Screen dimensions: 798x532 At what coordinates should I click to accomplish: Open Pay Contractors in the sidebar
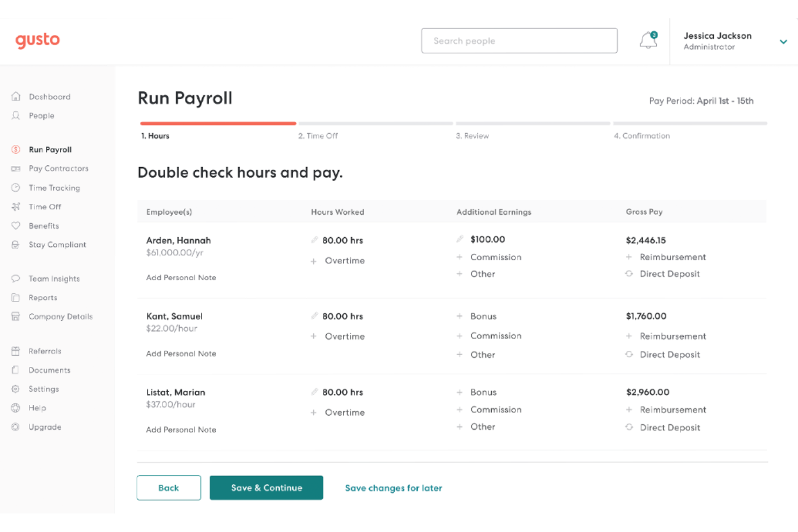(x=58, y=169)
